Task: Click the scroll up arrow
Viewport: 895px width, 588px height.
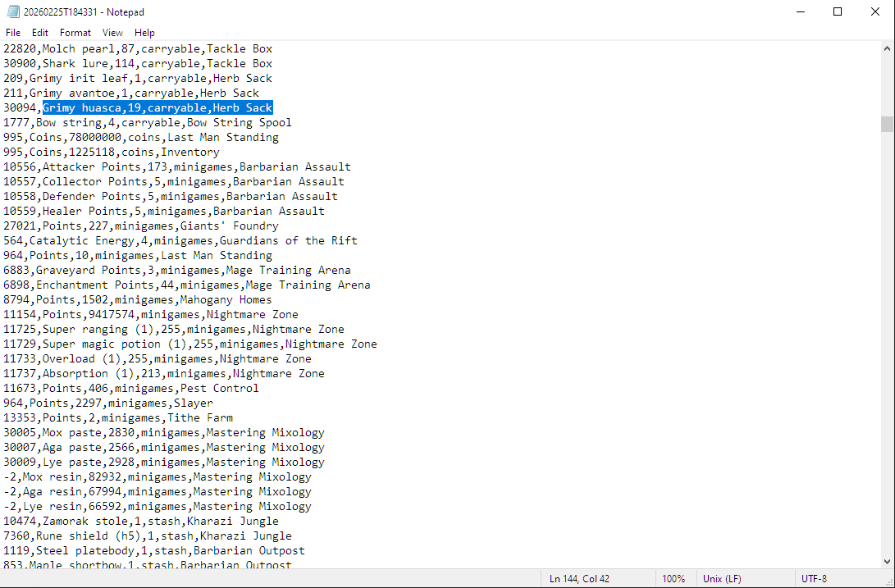Action: click(x=887, y=49)
